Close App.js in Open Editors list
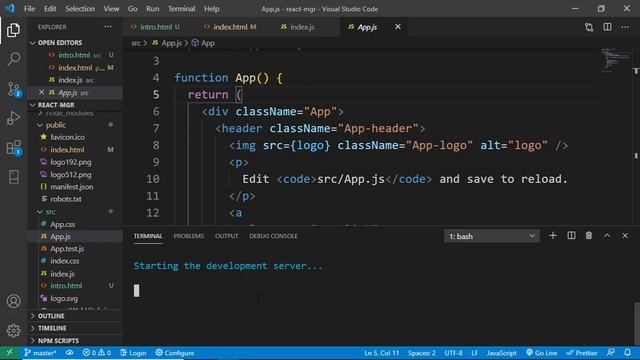Viewport: 640px width, 360px height. [x=41, y=93]
